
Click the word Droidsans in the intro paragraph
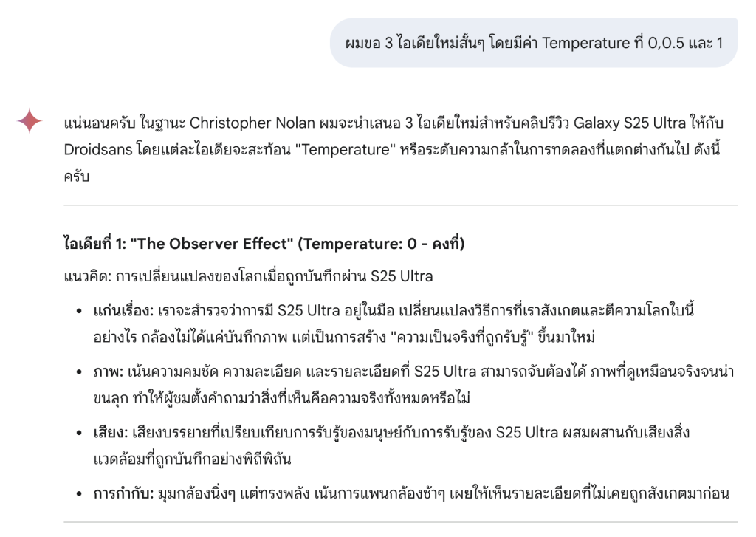pos(98,149)
